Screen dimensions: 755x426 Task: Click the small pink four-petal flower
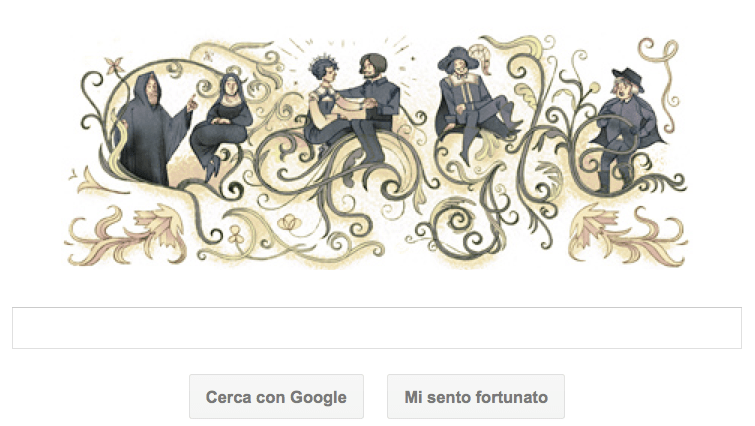coord(115,65)
